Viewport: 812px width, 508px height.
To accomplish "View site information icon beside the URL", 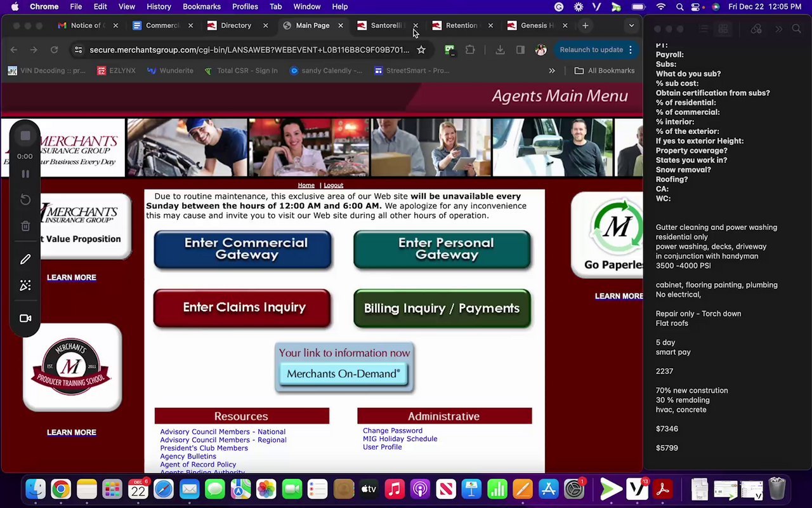I will tap(77, 50).
